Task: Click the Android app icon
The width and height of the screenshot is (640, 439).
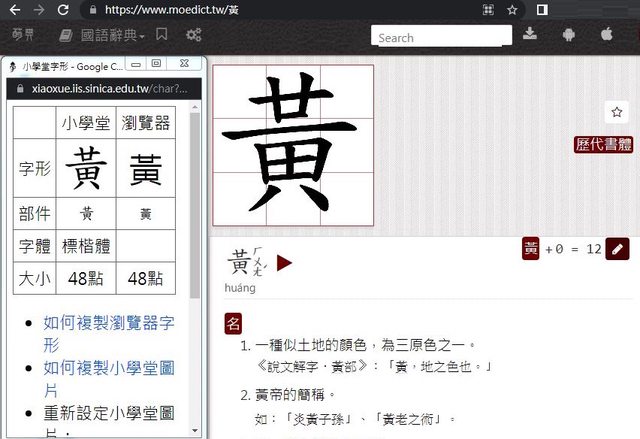Action: click(568, 34)
